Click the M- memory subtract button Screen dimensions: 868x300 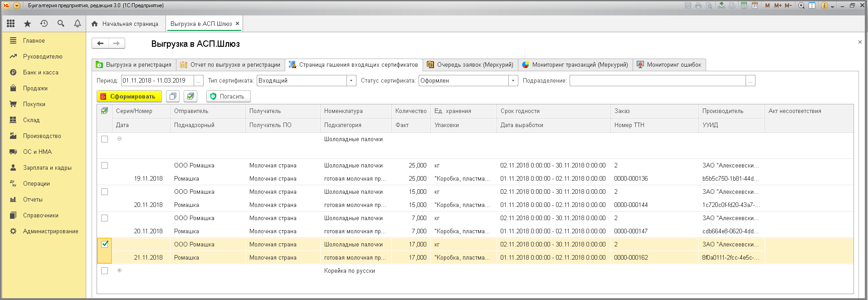(x=788, y=5)
